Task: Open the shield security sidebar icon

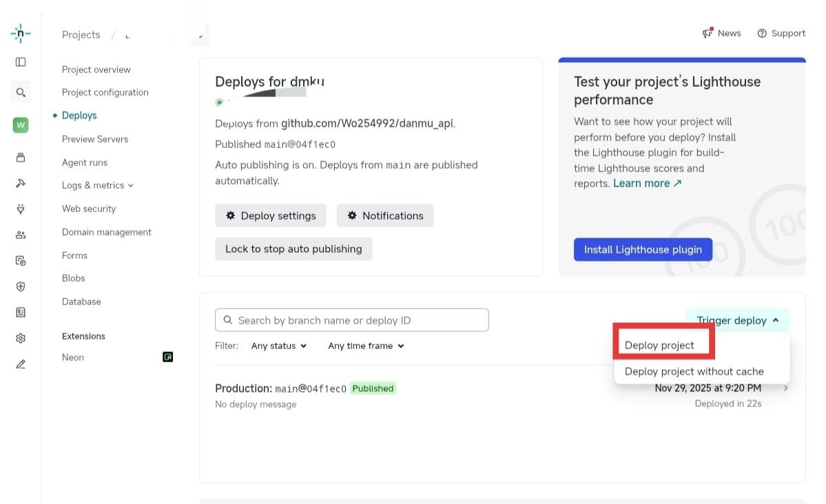Action: tap(21, 286)
